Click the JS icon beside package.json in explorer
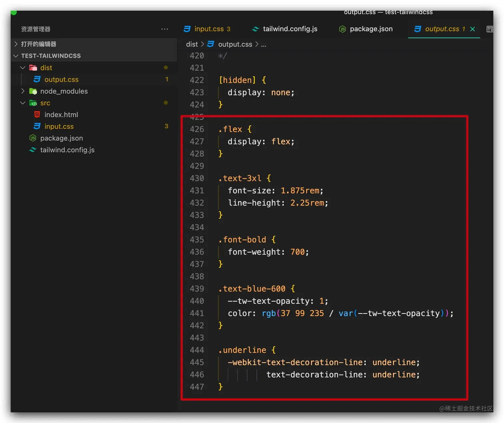504x423 pixels. 32,138
